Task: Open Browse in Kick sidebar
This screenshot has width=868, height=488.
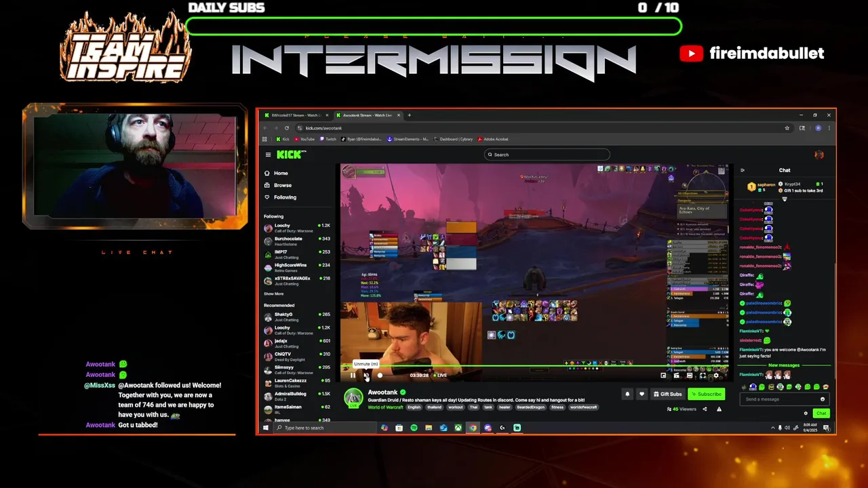Action: [x=278, y=185]
